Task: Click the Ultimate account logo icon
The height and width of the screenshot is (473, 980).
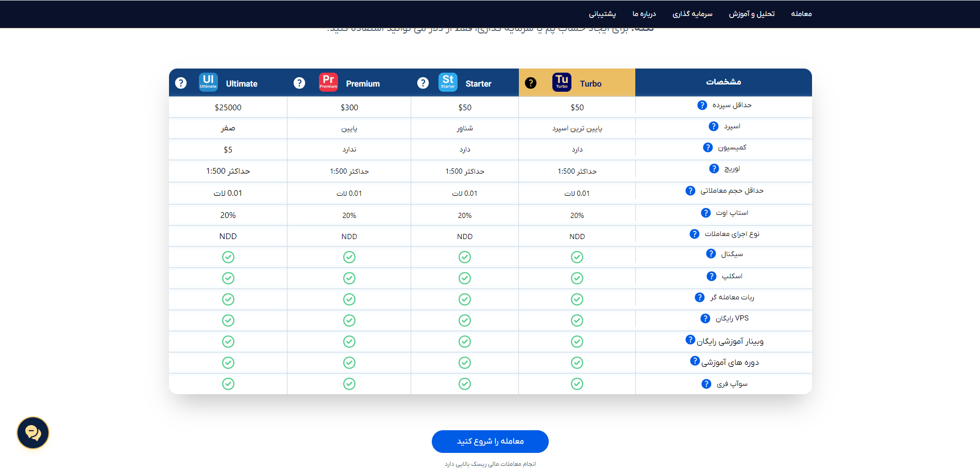Action: [208, 82]
